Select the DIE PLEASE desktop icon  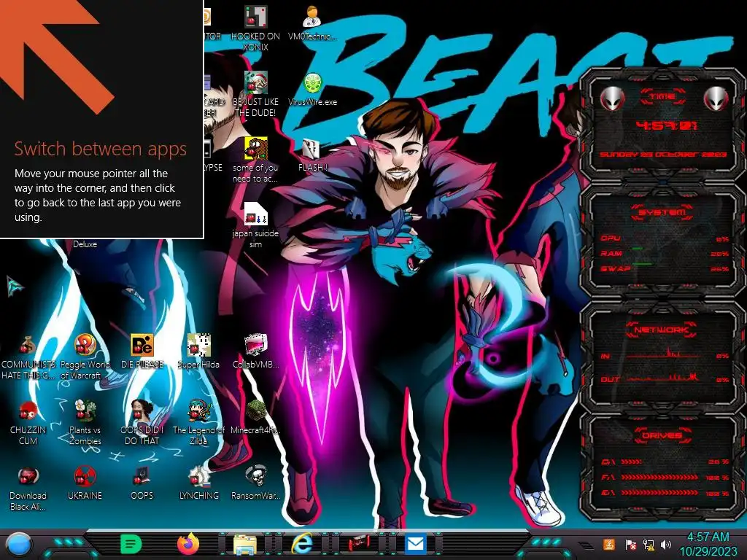(142, 351)
